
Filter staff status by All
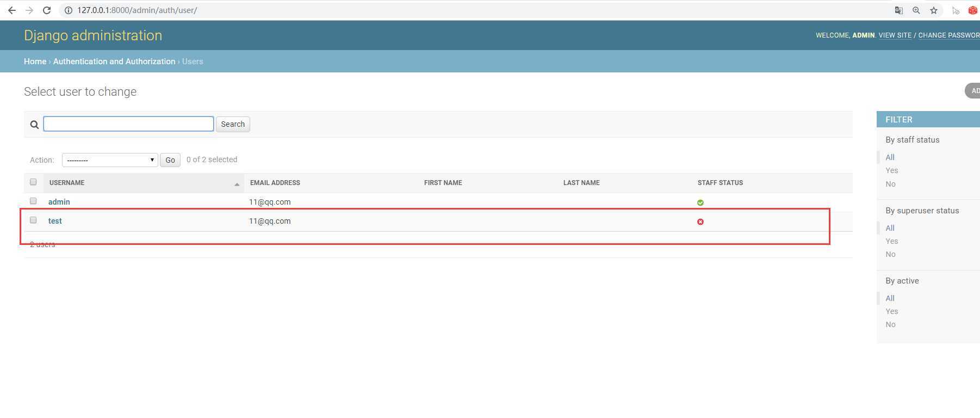[x=890, y=157]
